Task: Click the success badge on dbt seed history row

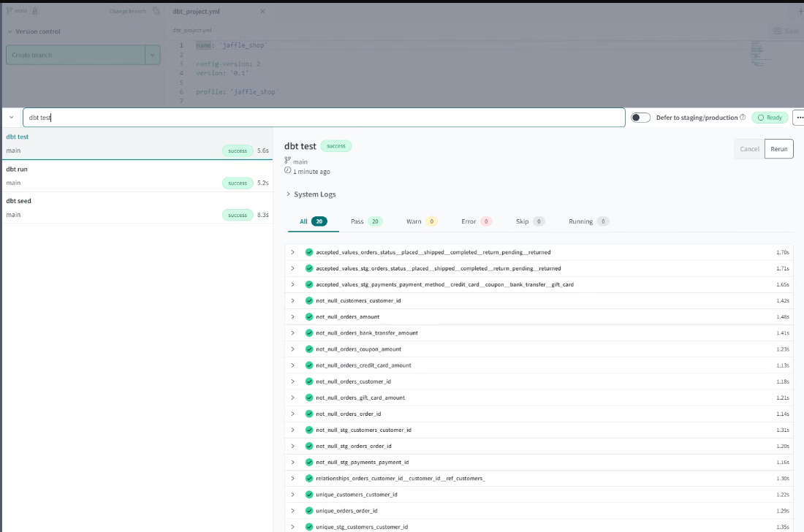Action: (238, 216)
